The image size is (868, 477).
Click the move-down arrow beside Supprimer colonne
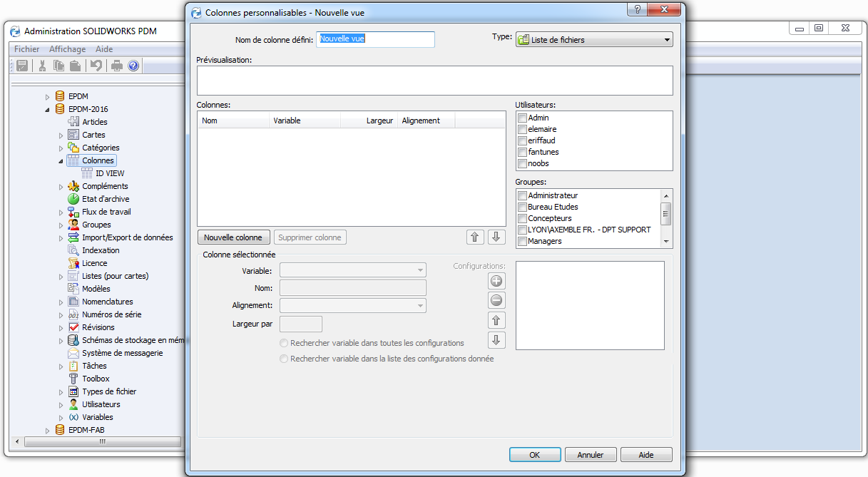[497, 237]
